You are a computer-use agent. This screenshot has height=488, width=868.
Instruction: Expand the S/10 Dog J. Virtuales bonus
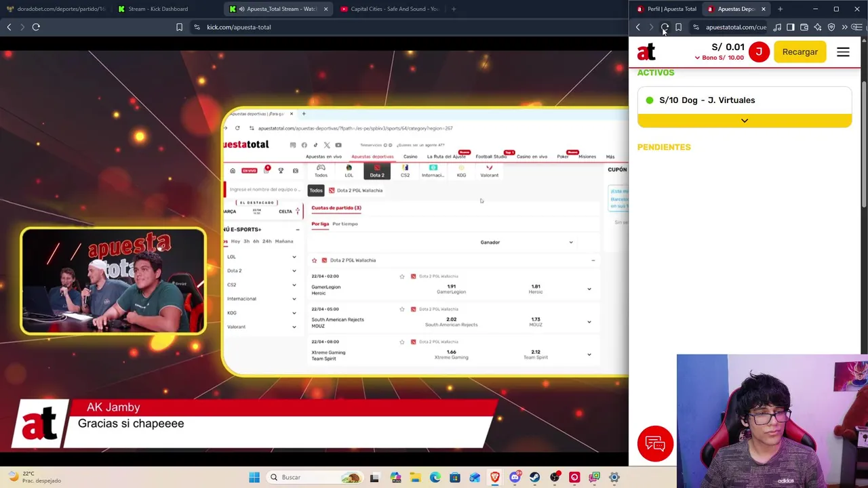click(744, 121)
